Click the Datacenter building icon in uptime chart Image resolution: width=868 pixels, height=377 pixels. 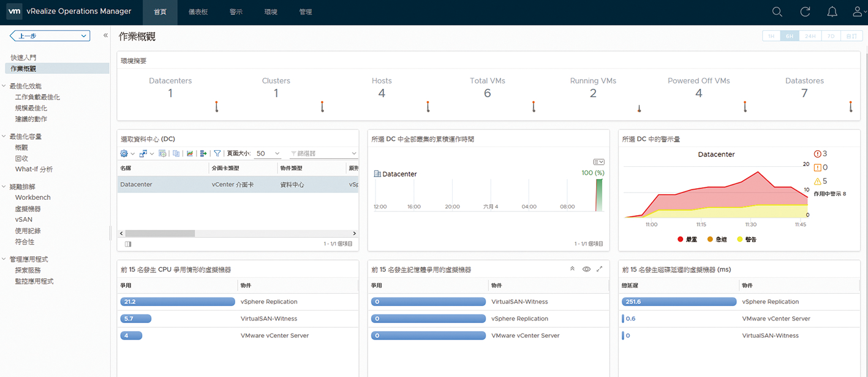click(x=377, y=174)
